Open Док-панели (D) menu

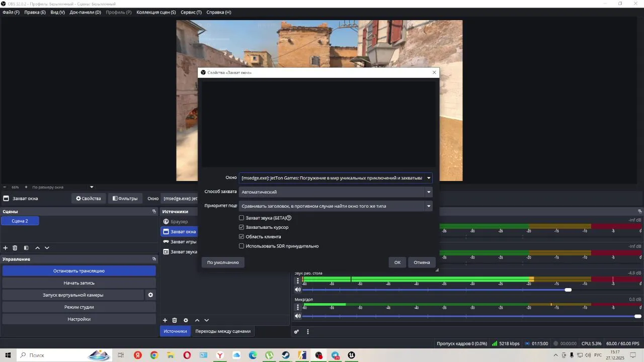pyautogui.click(x=85, y=12)
